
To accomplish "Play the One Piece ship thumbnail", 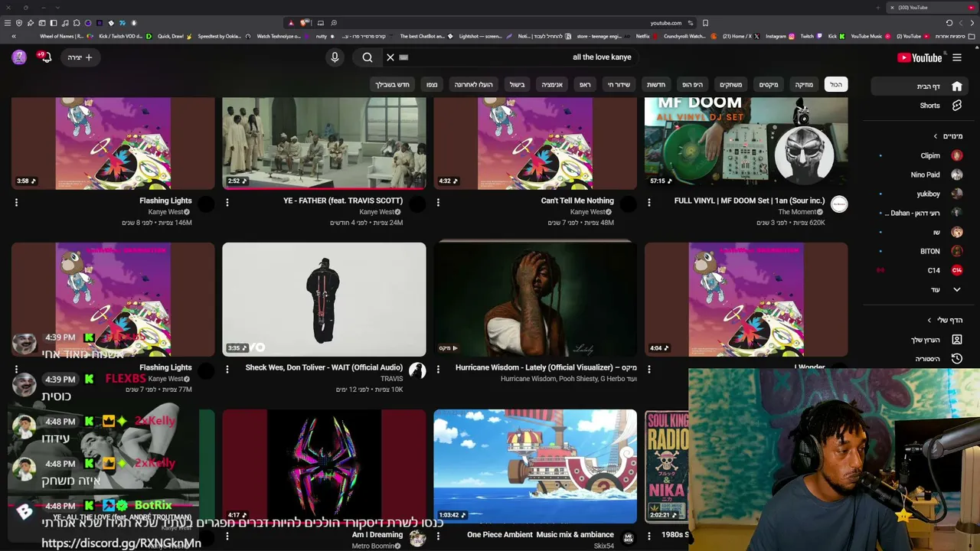I will click(x=535, y=466).
